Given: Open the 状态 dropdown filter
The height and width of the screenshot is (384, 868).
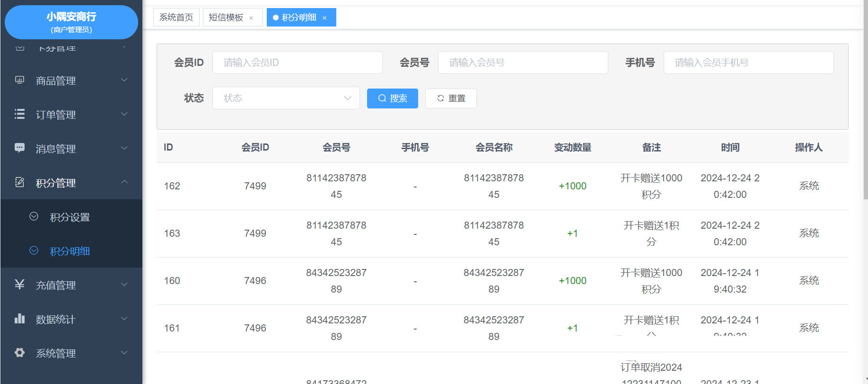Looking at the screenshot, I should point(286,98).
